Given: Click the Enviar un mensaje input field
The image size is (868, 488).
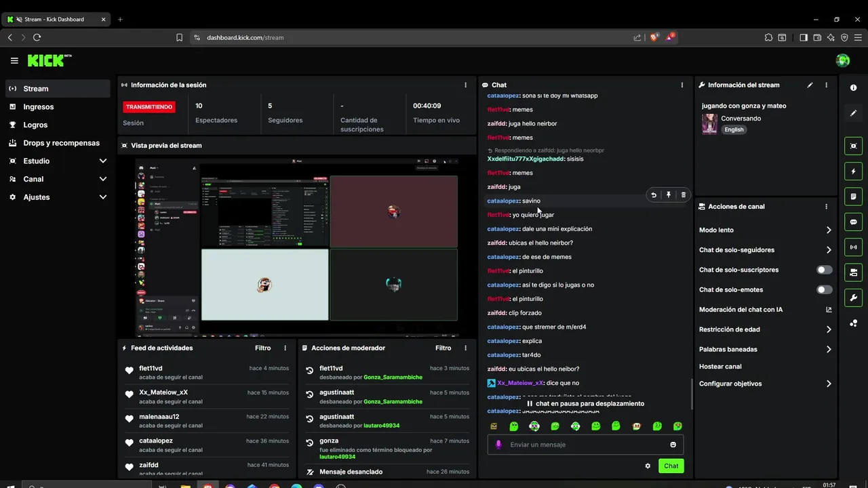Looking at the screenshot, I should pyautogui.click(x=585, y=445).
